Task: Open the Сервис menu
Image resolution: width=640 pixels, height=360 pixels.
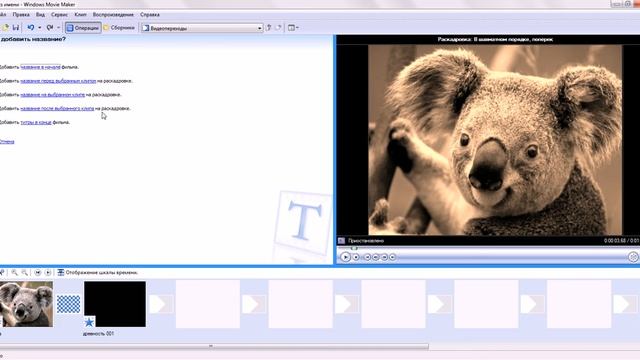Action: 60,15
